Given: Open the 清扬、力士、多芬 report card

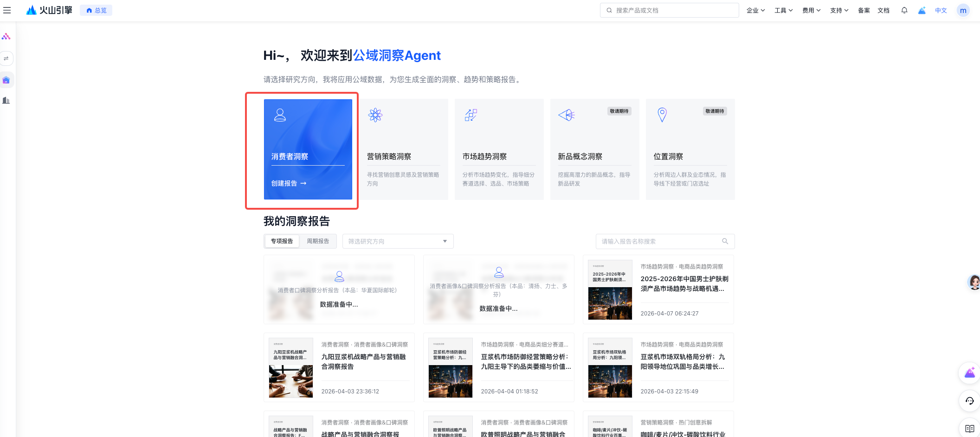Looking at the screenshot, I should (499, 289).
